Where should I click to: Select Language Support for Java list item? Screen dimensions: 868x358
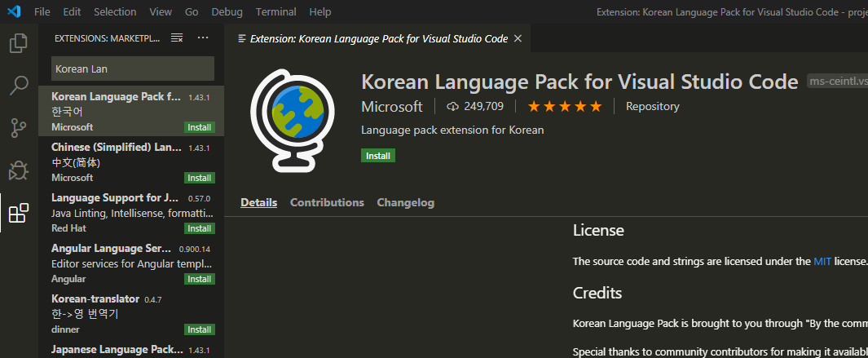coord(131,212)
